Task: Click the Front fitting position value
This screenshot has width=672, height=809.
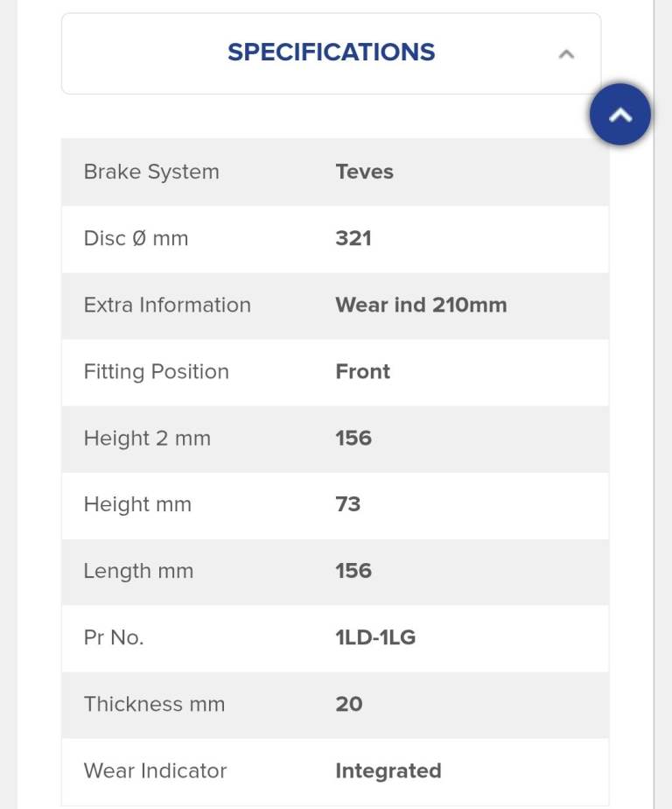Action: click(362, 371)
